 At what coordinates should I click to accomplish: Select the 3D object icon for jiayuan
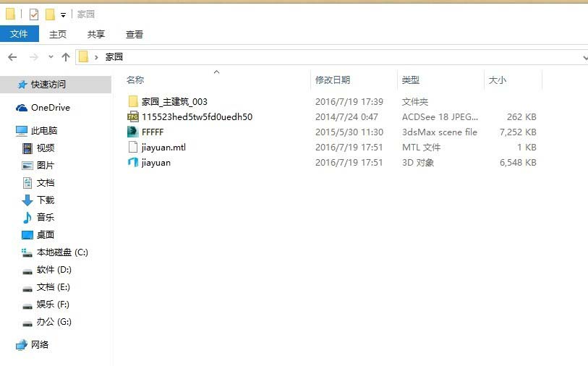click(x=133, y=162)
